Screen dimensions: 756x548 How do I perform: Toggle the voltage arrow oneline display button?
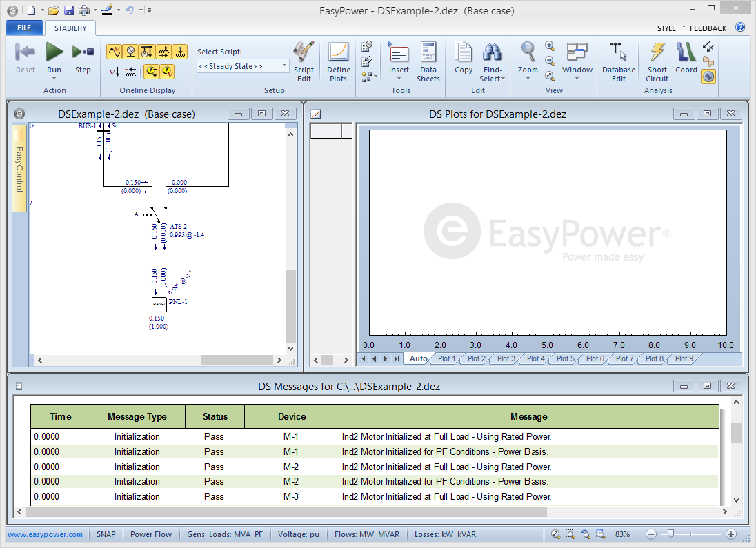(x=115, y=72)
